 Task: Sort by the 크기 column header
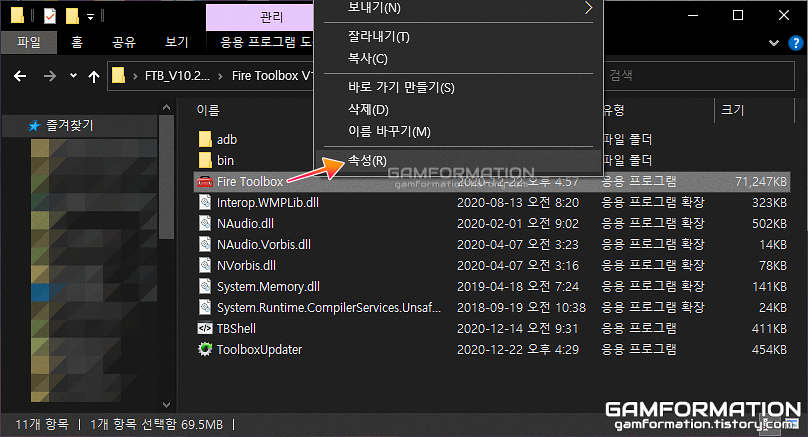733,110
